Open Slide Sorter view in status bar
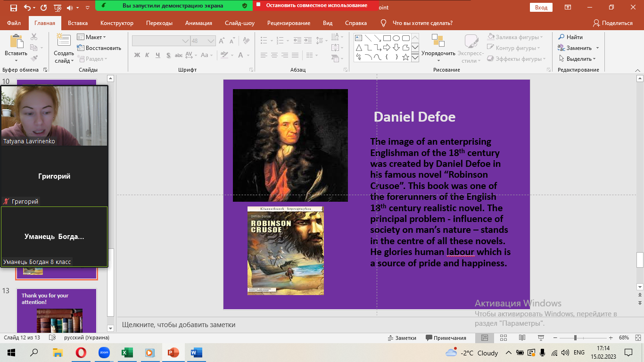The image size is (644, 362). [503, 338]
